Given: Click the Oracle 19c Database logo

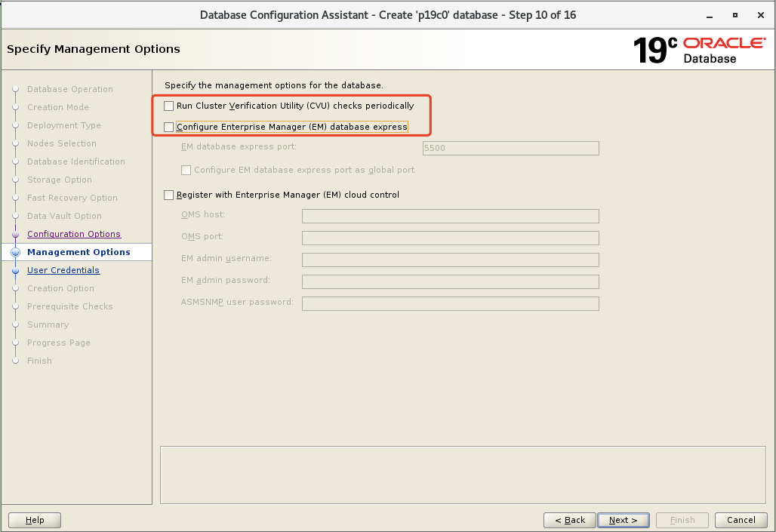Looking at the screenshot, I should click(699, 50).
